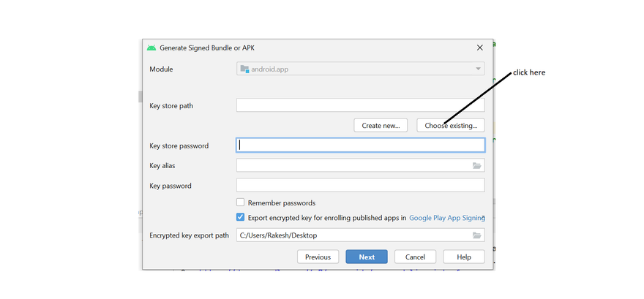Browse for the encrypted key export path folder
Viewport: 644px width, 299px height.
pos(476,235)
